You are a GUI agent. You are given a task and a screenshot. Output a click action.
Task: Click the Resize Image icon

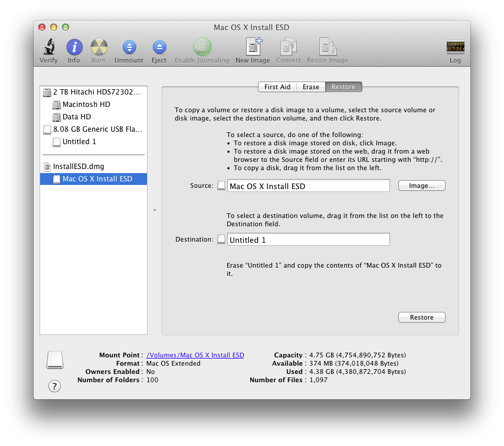pos(327,47)
